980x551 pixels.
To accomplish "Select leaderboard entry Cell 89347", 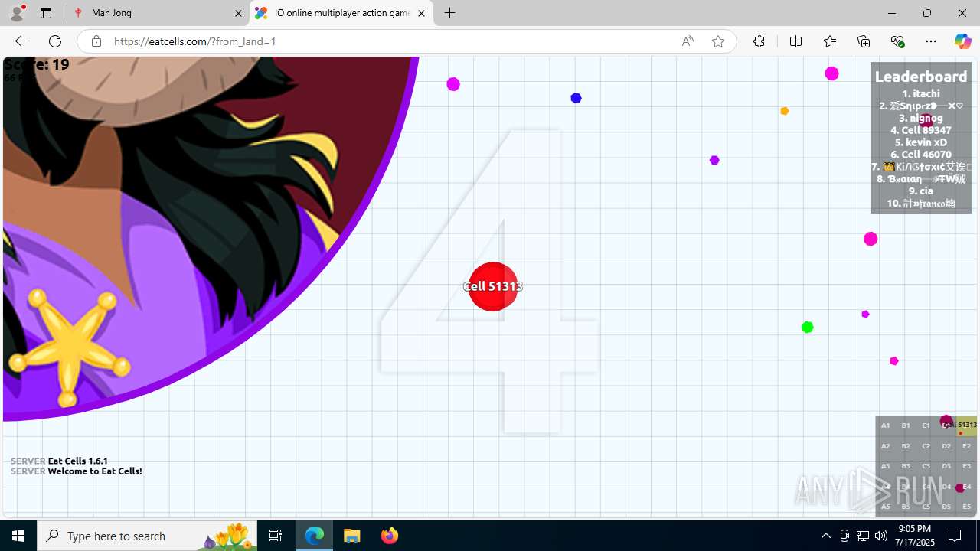I will click(x=921, y=130).
